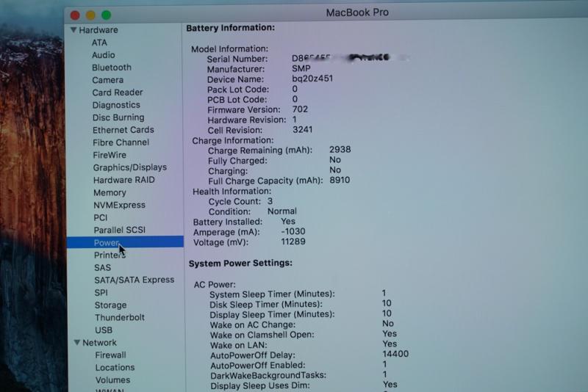Screen dimensions: 588x392
Task: Collapse the Hardware section triangle
Action: coord(73,29)
